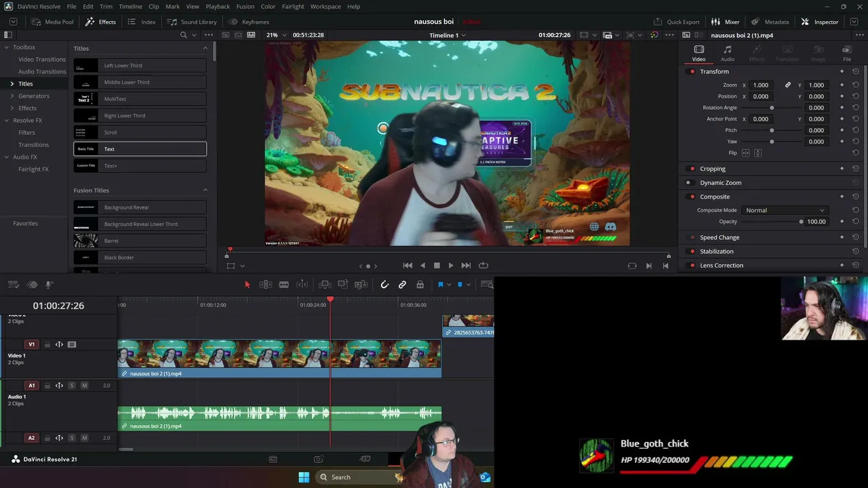Open the Trim menu
Image resolution: width=868 pixels, height=488 pixels.
point(106,7)
